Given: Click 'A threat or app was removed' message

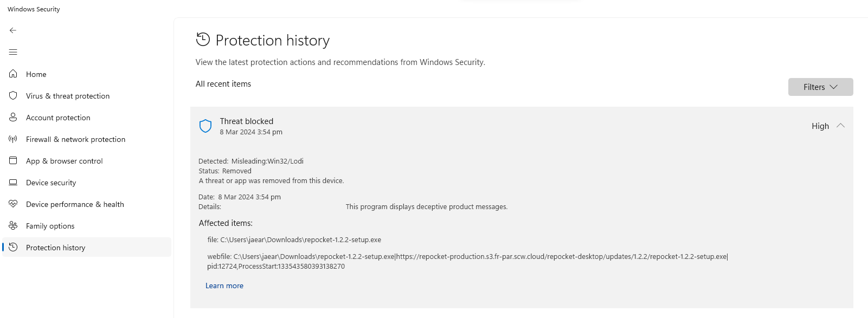Looking at the screenshot, I should coord(271,181).
